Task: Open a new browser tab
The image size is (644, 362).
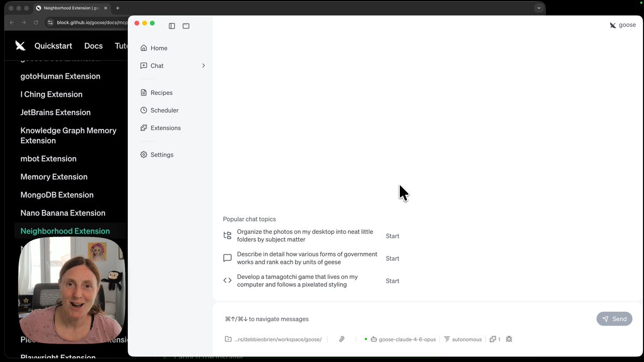Action: pos(118,8)
